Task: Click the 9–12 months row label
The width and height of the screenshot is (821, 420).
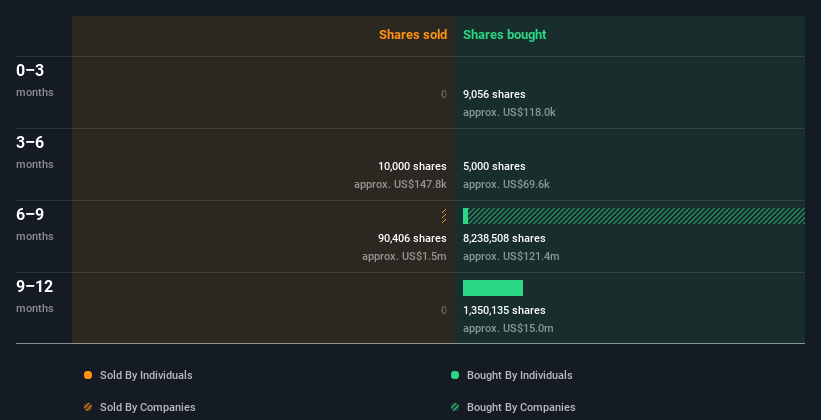Action: [x=35, y=296]
